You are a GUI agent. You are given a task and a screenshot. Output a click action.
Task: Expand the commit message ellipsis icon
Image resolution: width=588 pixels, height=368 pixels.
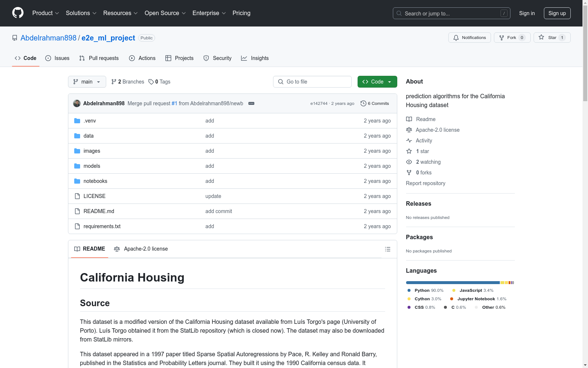coord(251,103)
